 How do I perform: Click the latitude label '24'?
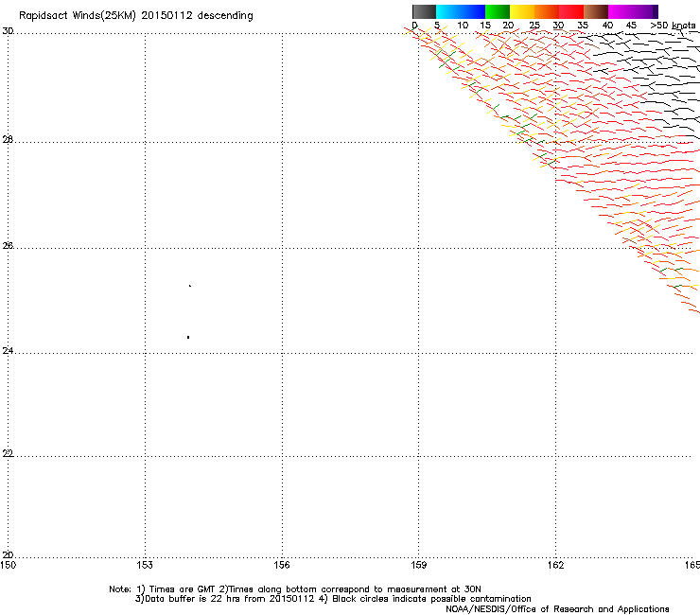tap(8, 351)
